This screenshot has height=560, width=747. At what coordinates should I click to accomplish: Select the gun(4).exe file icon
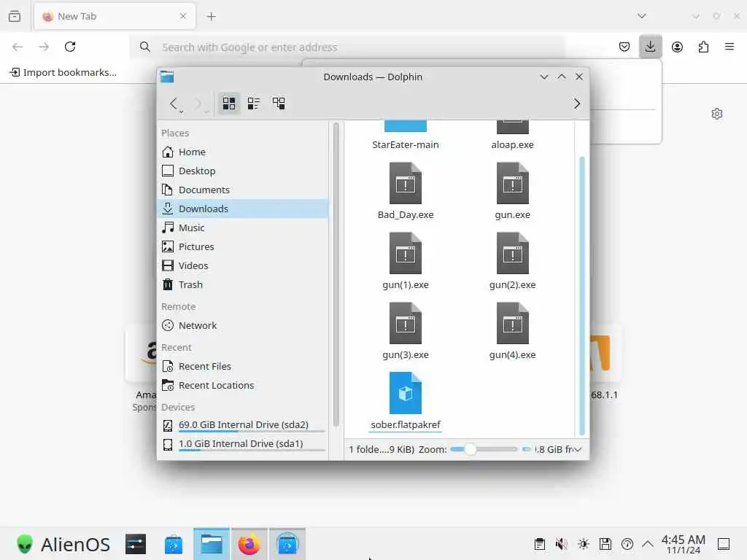point(513,323)
